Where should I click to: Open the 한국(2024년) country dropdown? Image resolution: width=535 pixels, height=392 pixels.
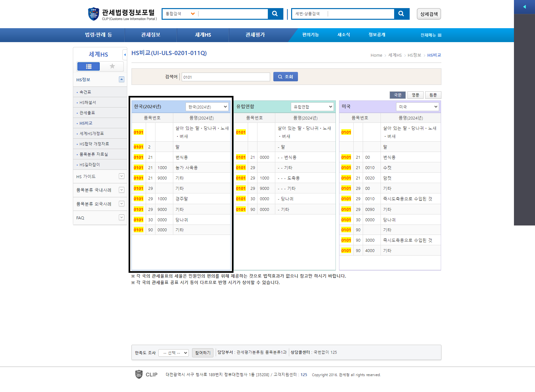click(207, 107)
